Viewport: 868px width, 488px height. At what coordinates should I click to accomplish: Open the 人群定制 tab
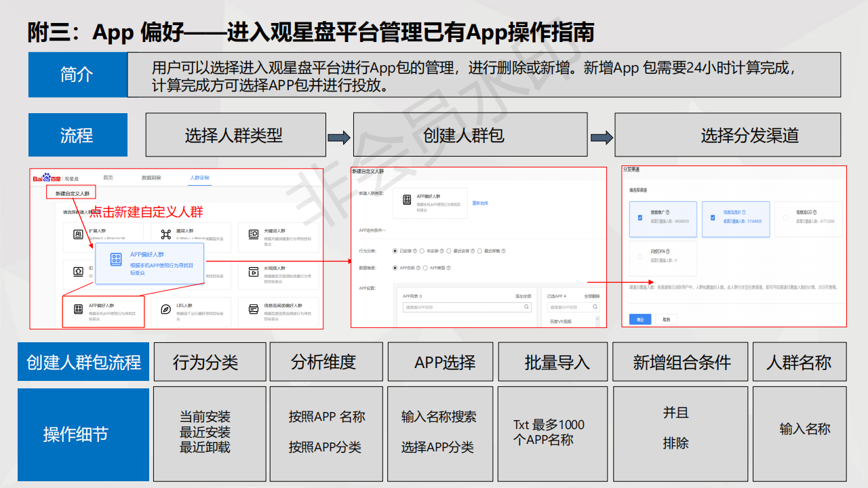tap(199, 178)
